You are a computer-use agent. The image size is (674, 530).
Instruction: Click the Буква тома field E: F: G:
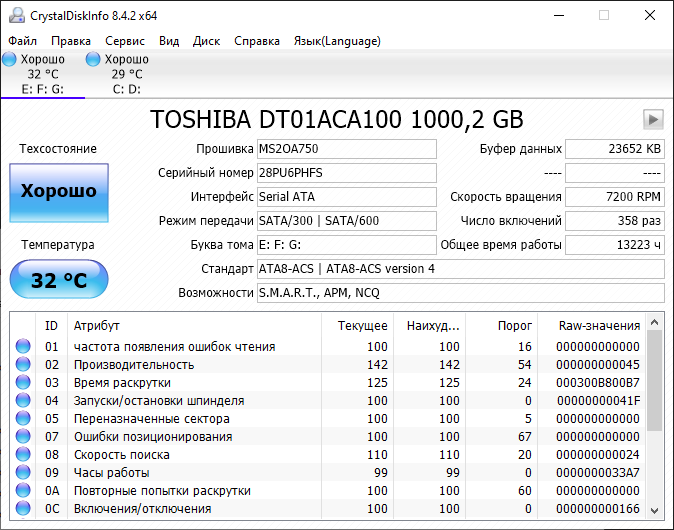click(x=347, y=245)
